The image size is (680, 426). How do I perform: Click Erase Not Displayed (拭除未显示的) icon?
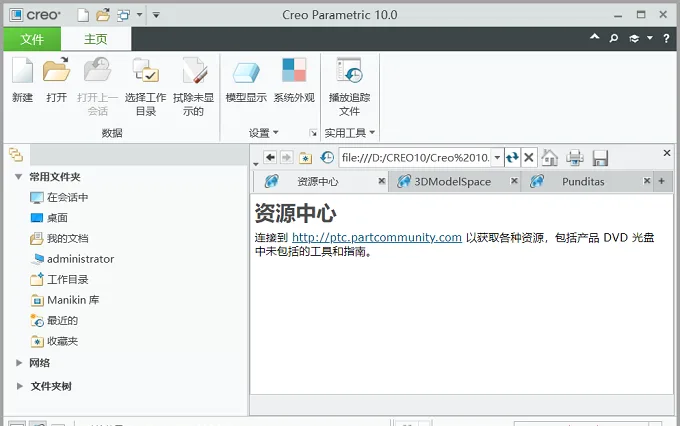194,70
